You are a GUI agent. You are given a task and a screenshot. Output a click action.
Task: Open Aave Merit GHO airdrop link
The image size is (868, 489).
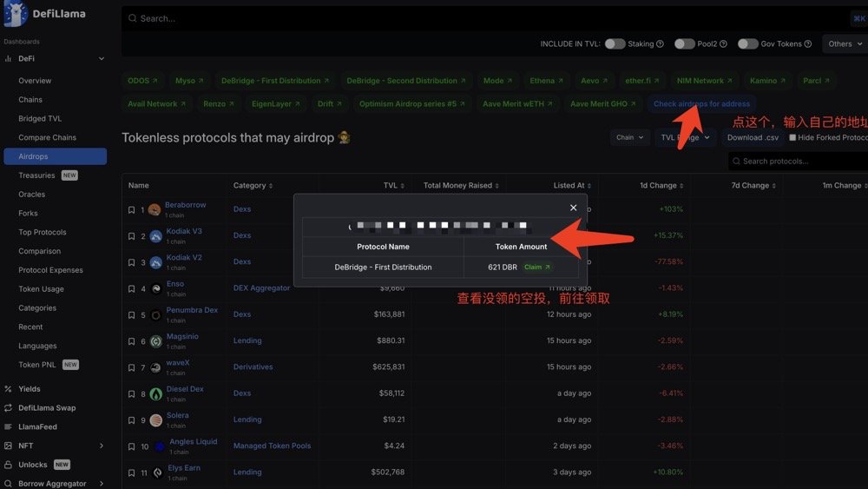click(603, 104)
